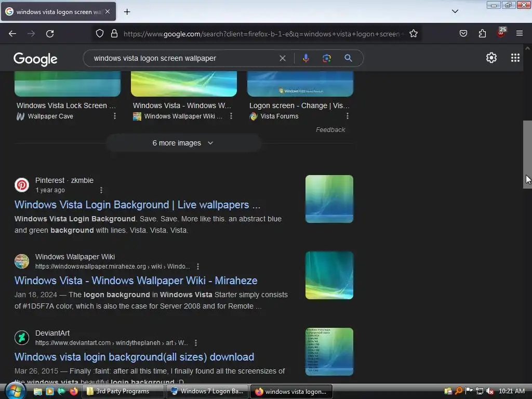Open Firefox application hamburger menu
The height and width of the screenshot is (399, 532).
click(x=520, y=33)
